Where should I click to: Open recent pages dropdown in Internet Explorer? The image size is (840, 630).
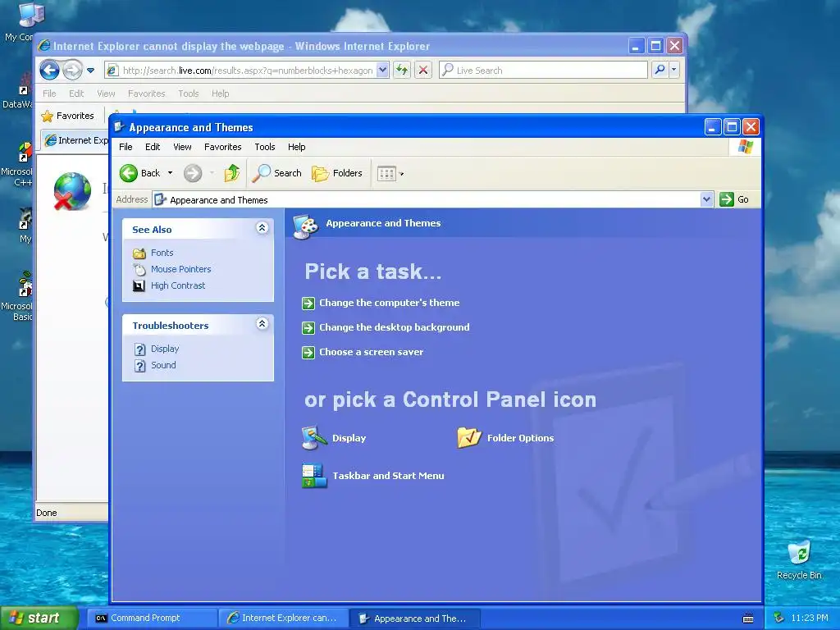(90, 71)
